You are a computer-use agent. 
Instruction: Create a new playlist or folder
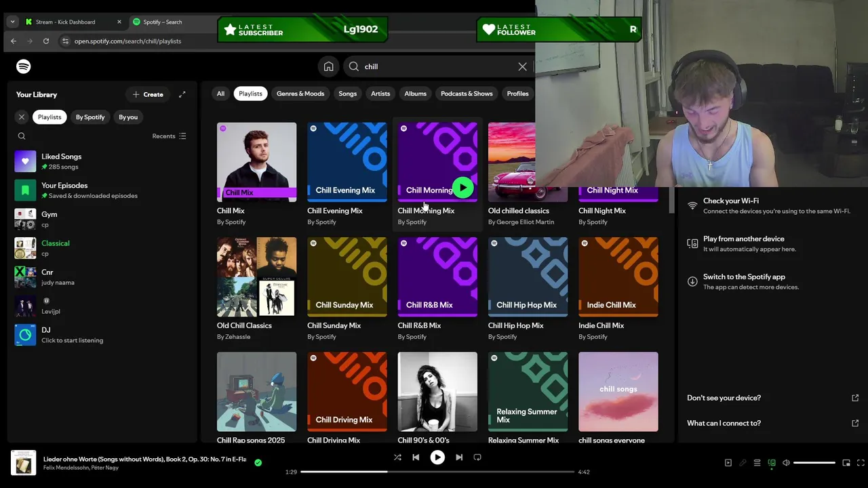pyautogui.click(x=148, y=94)
